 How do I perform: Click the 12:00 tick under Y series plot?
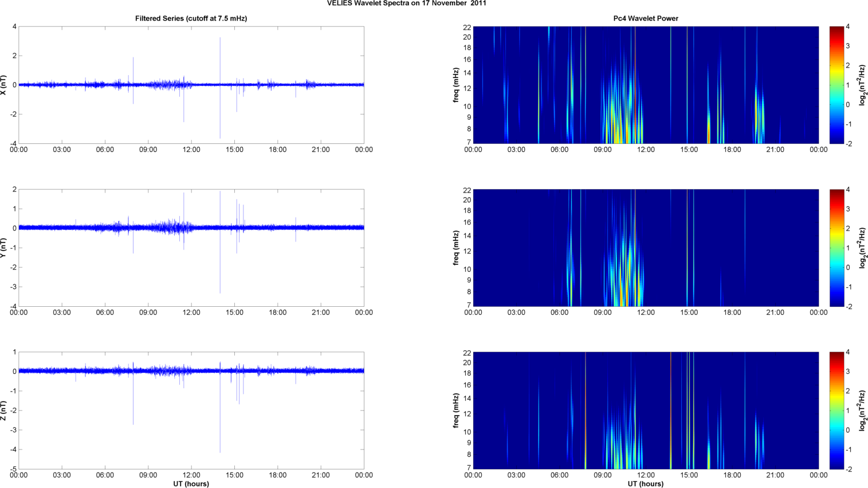pyautogui.click(x=191, y=313)
